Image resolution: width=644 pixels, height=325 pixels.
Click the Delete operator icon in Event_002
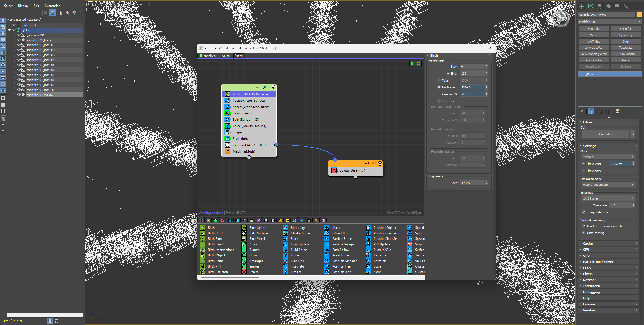pyautogui.click(x=334, y=171)
